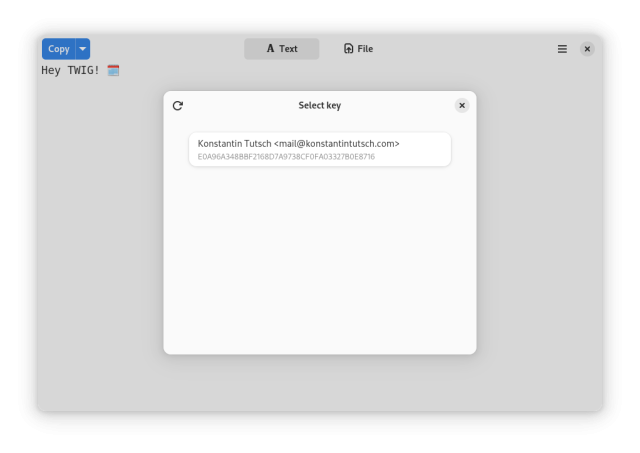Click the blue Copy button

(58, 49)
